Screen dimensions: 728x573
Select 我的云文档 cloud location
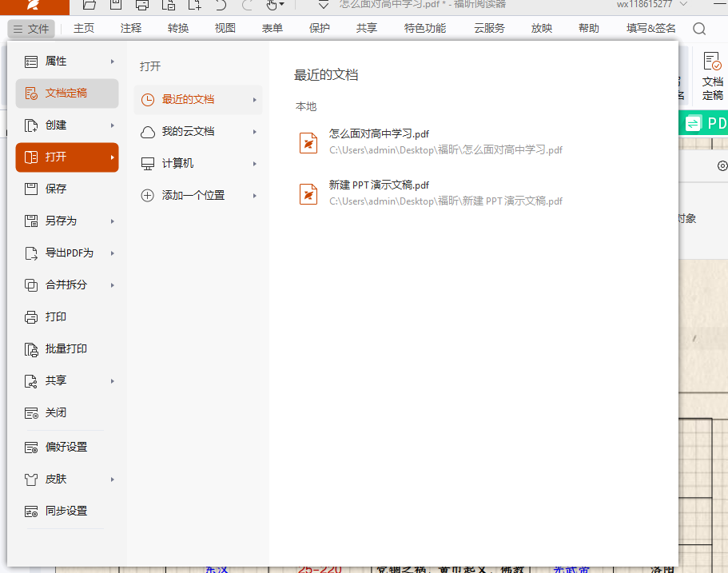click(188, 131)
